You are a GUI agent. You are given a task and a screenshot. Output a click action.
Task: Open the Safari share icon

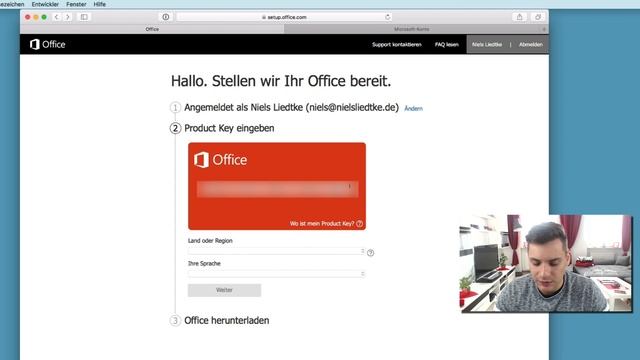click(x=519, y=17)
